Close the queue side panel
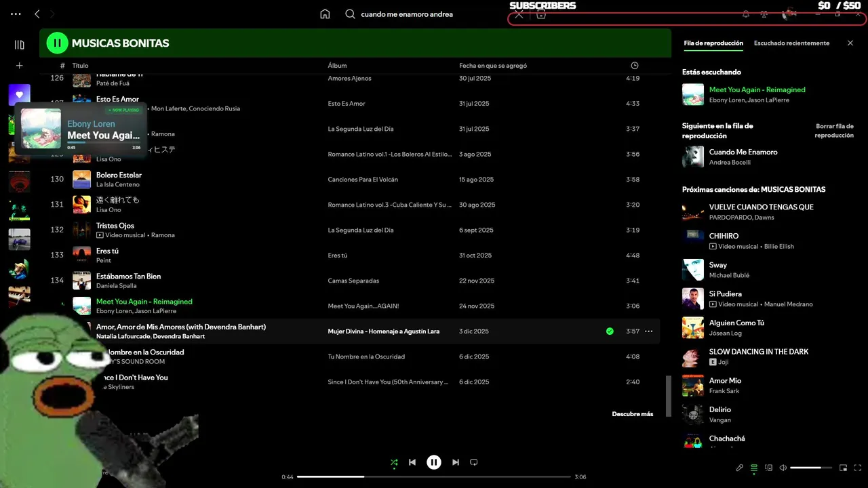 [850, 43]
